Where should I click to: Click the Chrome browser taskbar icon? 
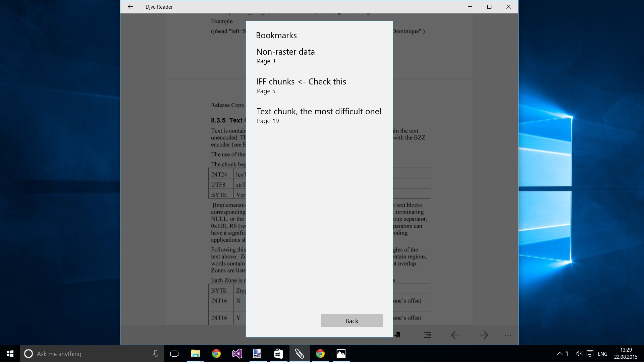coord(216,353)
